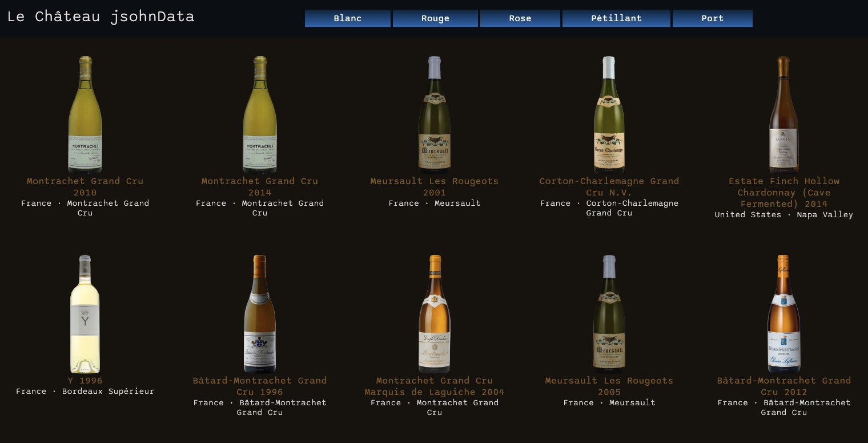Click 'France · Corton-Charlemagne Grand Cru' origin text

click(609, 208)
